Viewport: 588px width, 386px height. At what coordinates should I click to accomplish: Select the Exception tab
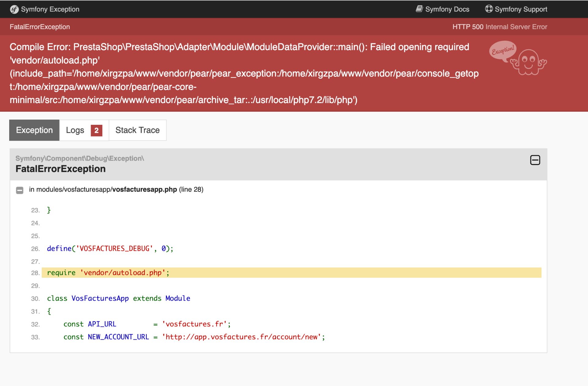tap(34, 130)
